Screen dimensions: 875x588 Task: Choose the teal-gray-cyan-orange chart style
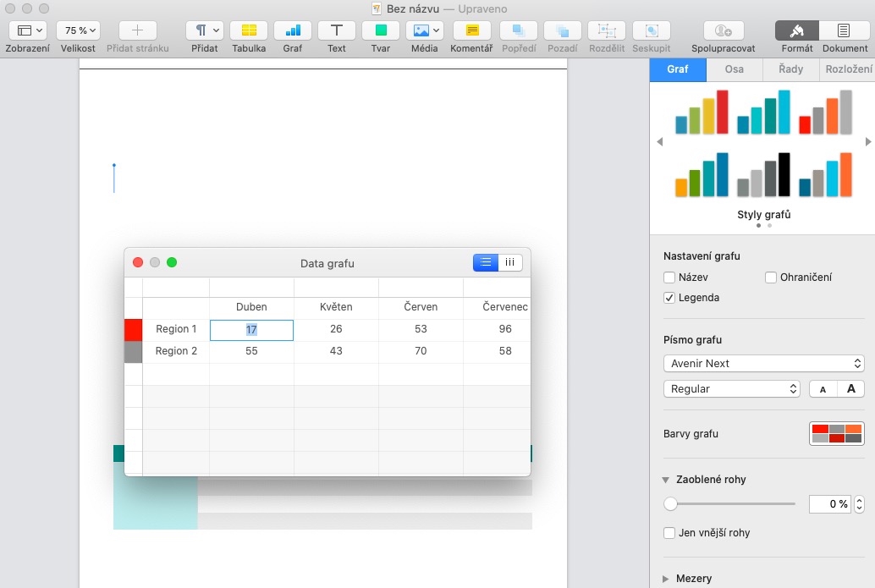[x=825, y=174]
